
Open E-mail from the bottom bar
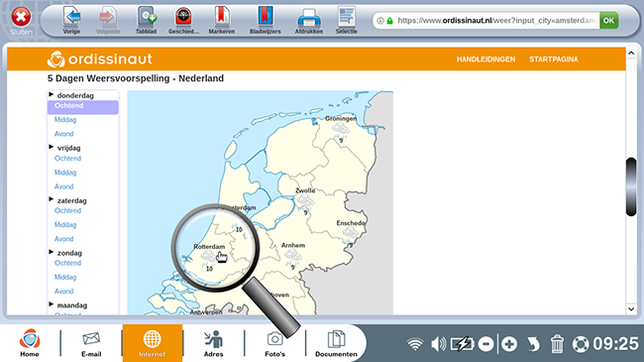click(91, 343)
